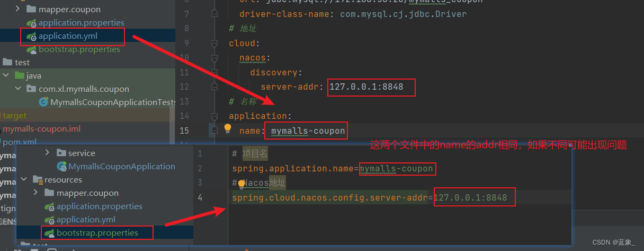Click line number 4 in the properties gutter

pos(200,198)
